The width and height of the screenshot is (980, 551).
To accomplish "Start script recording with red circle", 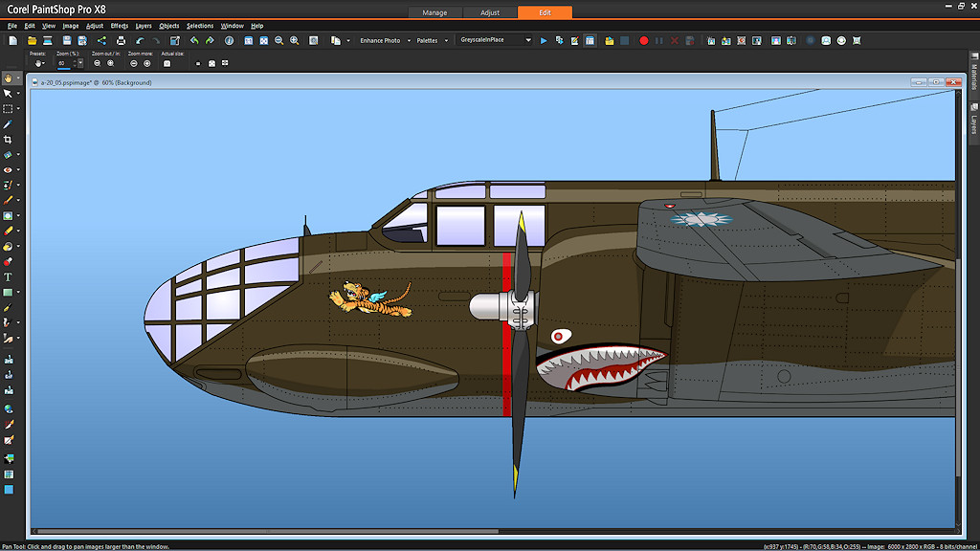I will [x=644, y=40].
